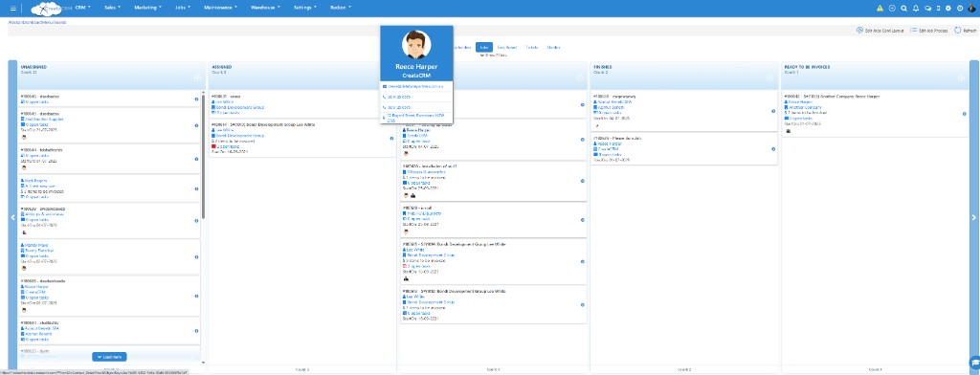Open the notifications bell

pyautogui.click(x=916, y=8)
